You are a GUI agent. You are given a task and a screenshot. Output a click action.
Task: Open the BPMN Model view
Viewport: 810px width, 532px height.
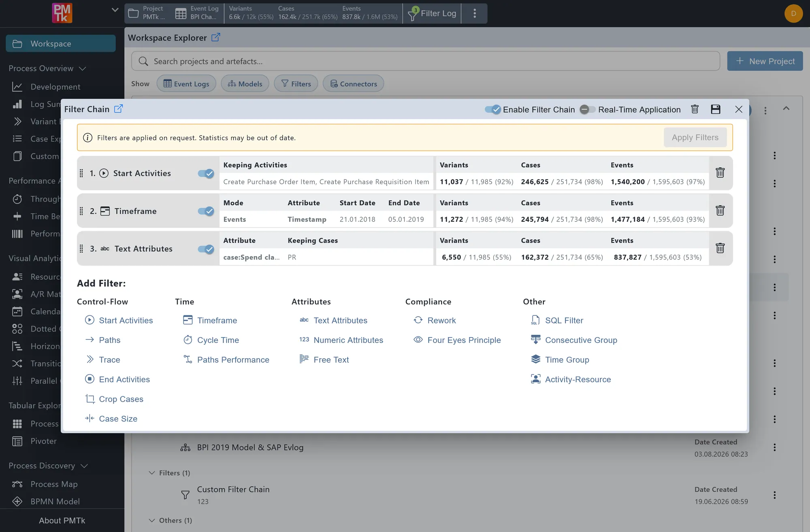[x=55, y=501]
